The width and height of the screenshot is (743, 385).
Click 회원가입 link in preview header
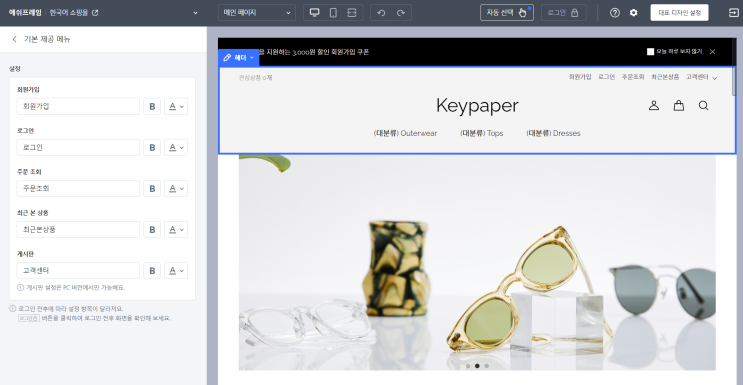pos(580,77)
